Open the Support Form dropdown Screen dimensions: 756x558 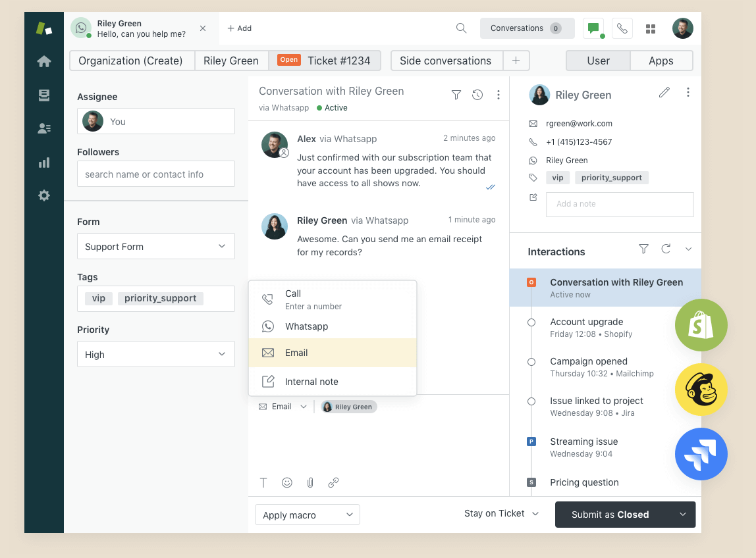pos(155,246)
